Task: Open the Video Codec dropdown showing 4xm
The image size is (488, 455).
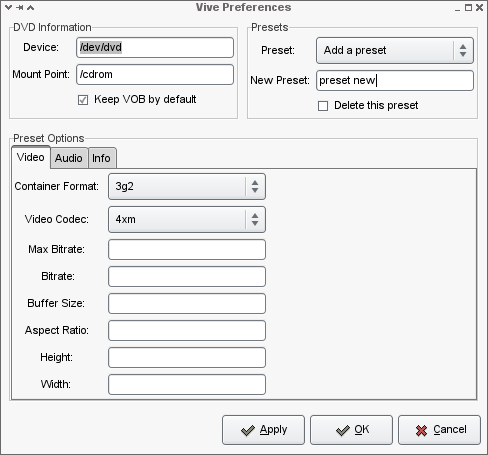Action: (x=187, y=219)
